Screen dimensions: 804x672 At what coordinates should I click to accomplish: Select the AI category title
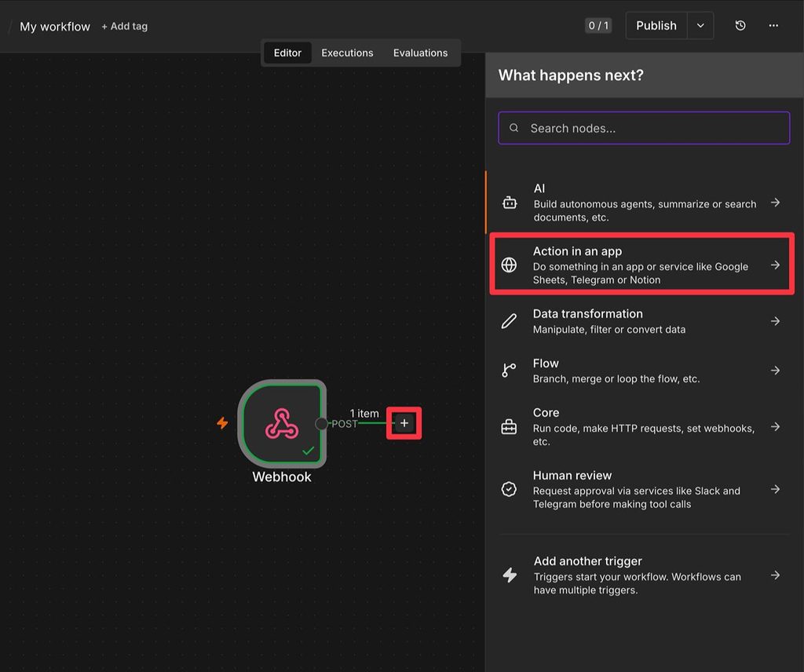click(x=539, y=188)
